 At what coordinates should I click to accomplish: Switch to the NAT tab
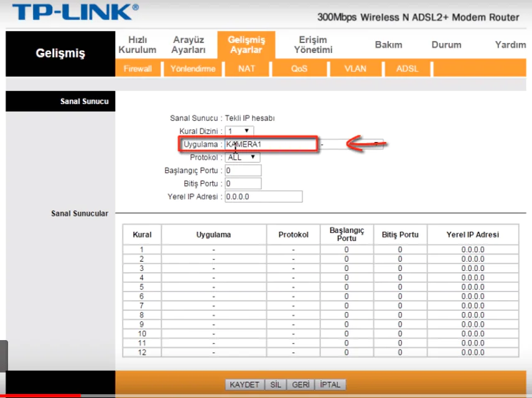point(246,69)
